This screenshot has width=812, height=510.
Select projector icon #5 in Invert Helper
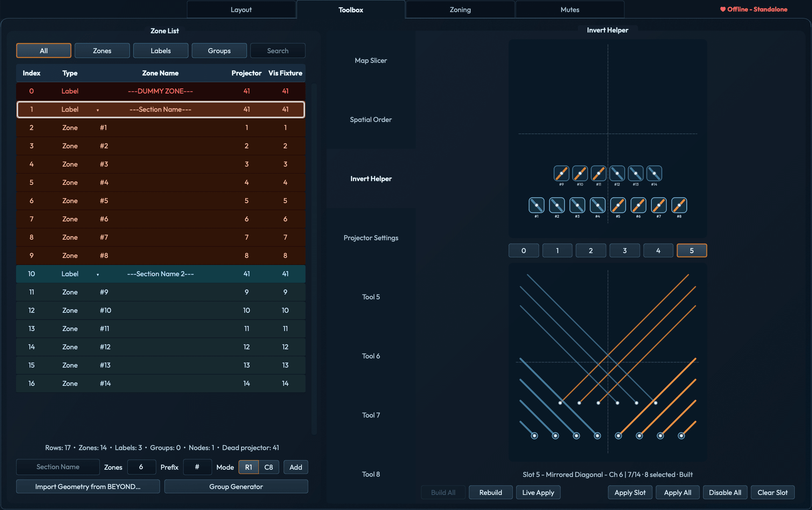tap(618, 205)
